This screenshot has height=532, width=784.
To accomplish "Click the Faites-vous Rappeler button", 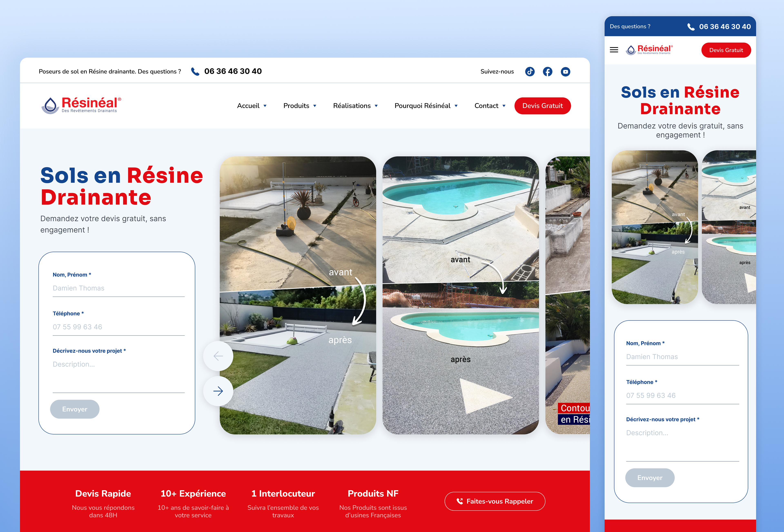I will [x=495, y=501].
